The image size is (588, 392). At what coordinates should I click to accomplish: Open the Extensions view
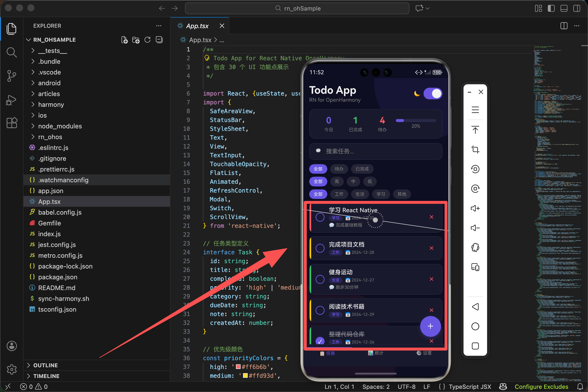tap(12, 123)
